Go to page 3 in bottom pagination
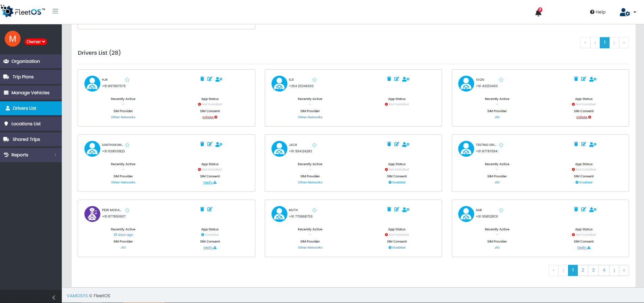This screenshot has width=644, height=303. tap(593, 270)
